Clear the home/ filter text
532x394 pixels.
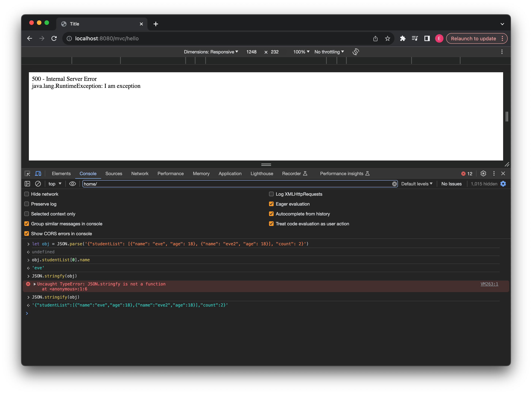point(395,184)
